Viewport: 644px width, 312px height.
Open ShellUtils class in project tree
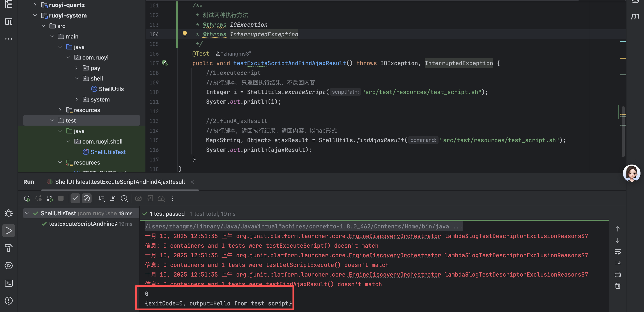(x=111, y=89)
